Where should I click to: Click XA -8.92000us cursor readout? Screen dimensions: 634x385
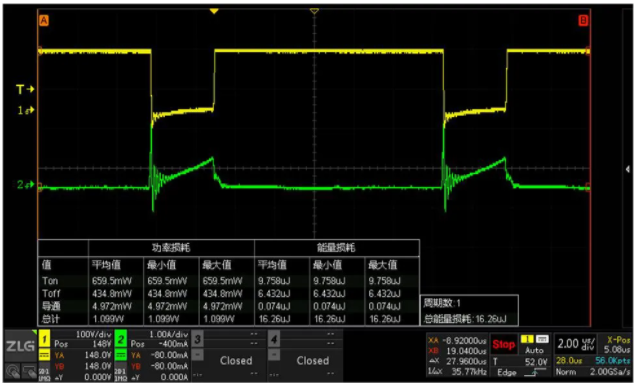458,340
